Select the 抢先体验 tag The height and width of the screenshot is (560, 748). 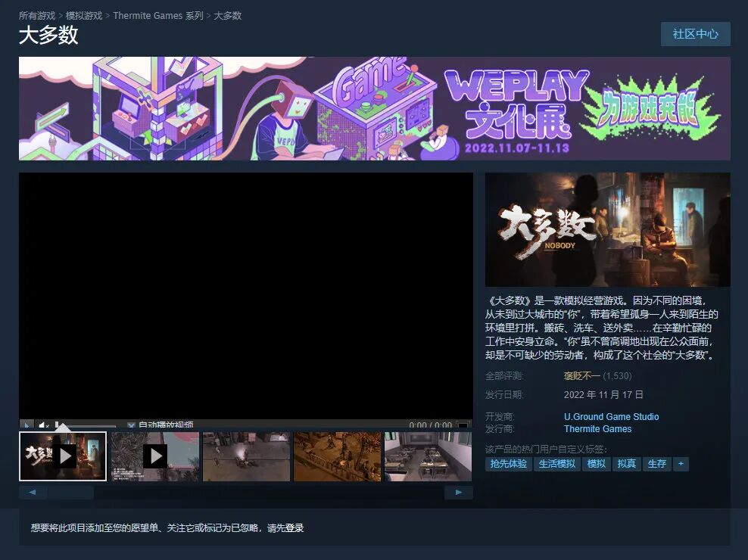coord(509,464)
